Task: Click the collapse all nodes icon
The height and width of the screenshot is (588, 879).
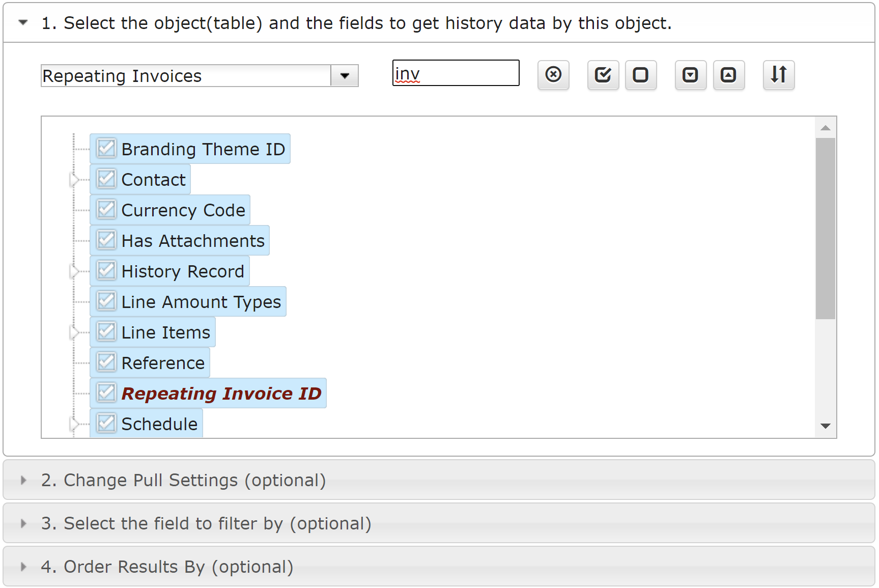Action: point(729,75)
